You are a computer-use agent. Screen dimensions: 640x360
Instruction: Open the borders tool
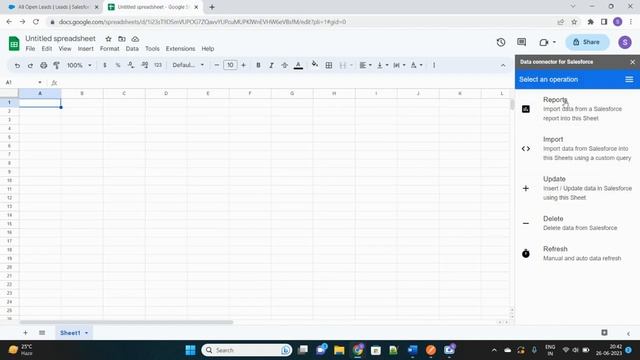(329, 65)
